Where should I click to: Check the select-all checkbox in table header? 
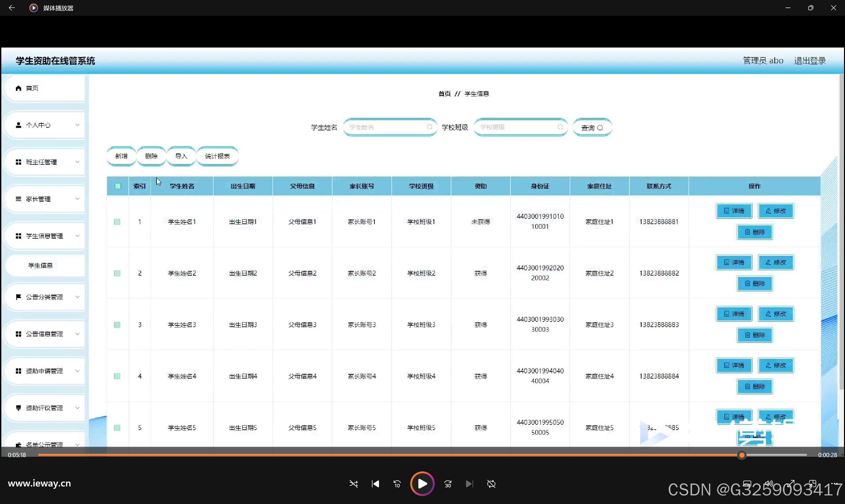click(x=118, y=186)
